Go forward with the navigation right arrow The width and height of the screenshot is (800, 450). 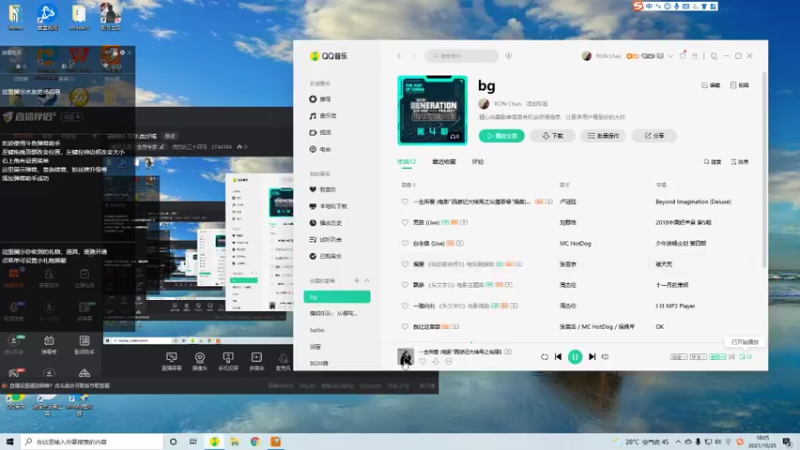414,56
